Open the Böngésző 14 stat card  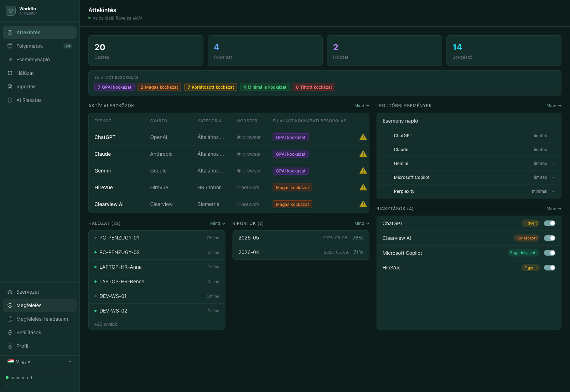point(504,51)
